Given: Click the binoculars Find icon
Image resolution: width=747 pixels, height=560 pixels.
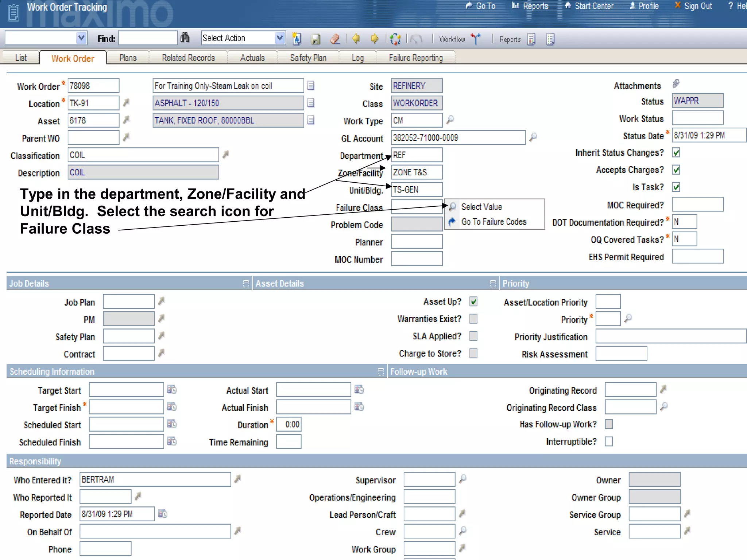Looking at the screenshot, I should pyautogui.click(x=185, y=38).
